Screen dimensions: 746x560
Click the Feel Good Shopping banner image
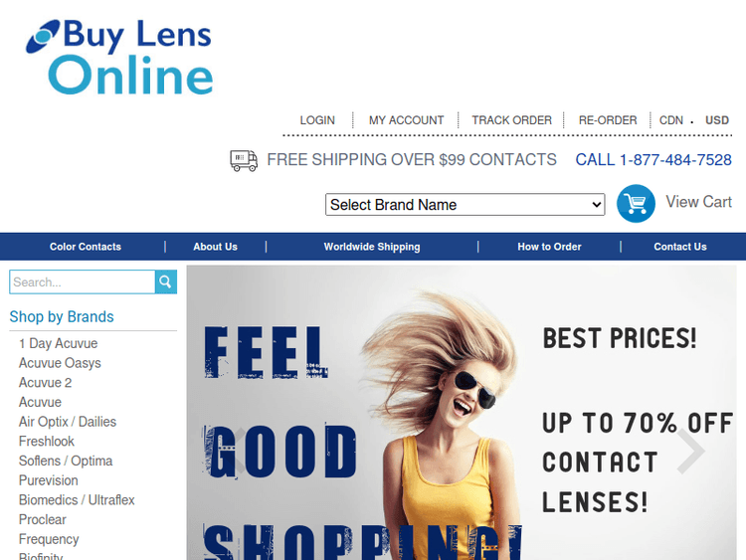point(461,413)
